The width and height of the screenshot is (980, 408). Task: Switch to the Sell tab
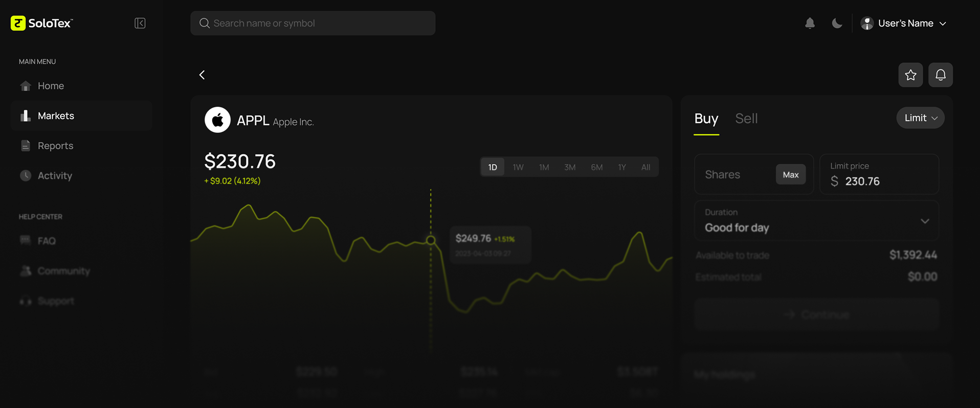(x=746, y=119)
